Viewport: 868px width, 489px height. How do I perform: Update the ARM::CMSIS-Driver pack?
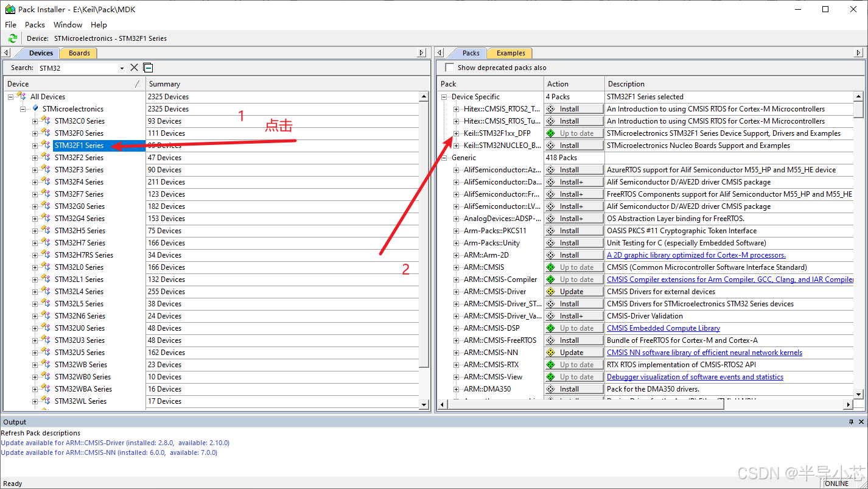pyautogui.click(x=574, y=292)
